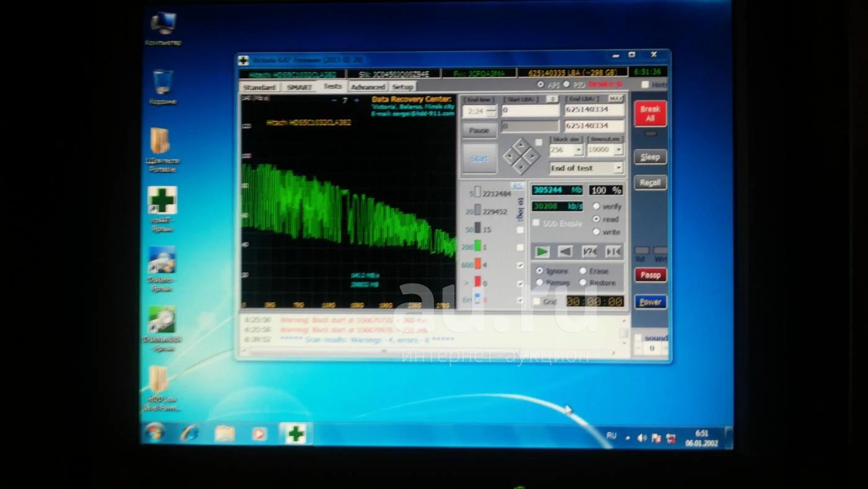Switch to the Setup tab

click(x=402, y=87)
